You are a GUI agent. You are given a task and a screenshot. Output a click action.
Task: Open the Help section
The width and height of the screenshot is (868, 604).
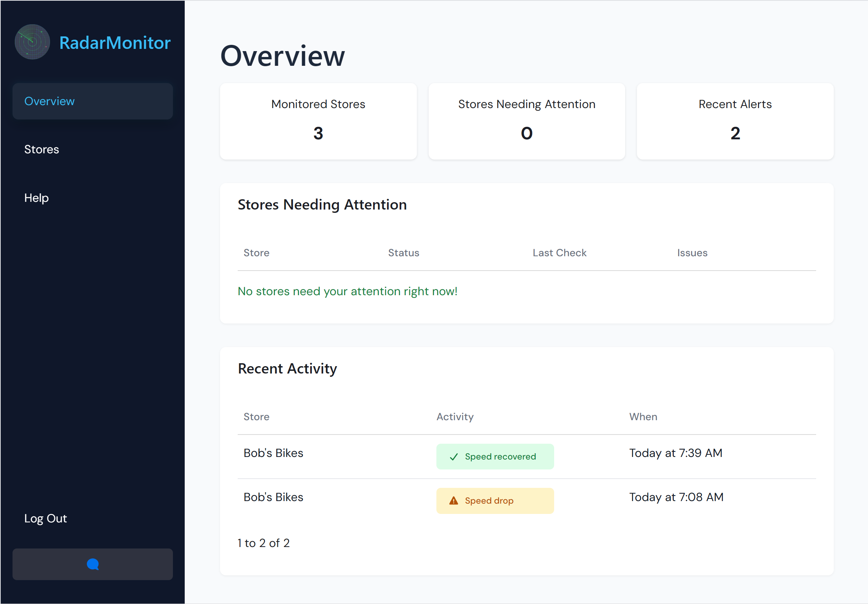click(x=36, y=197)
